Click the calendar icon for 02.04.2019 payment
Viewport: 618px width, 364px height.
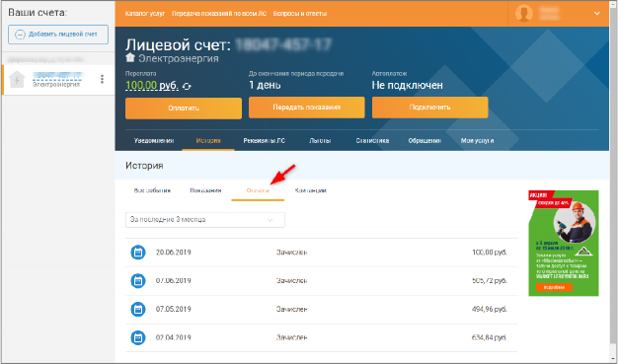pyautogui.click(x=138, y=337)
